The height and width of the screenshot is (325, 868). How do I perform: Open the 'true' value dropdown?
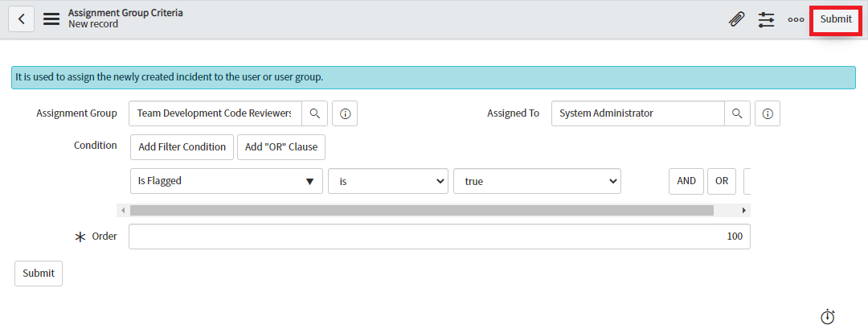click(x=537, y=181)
